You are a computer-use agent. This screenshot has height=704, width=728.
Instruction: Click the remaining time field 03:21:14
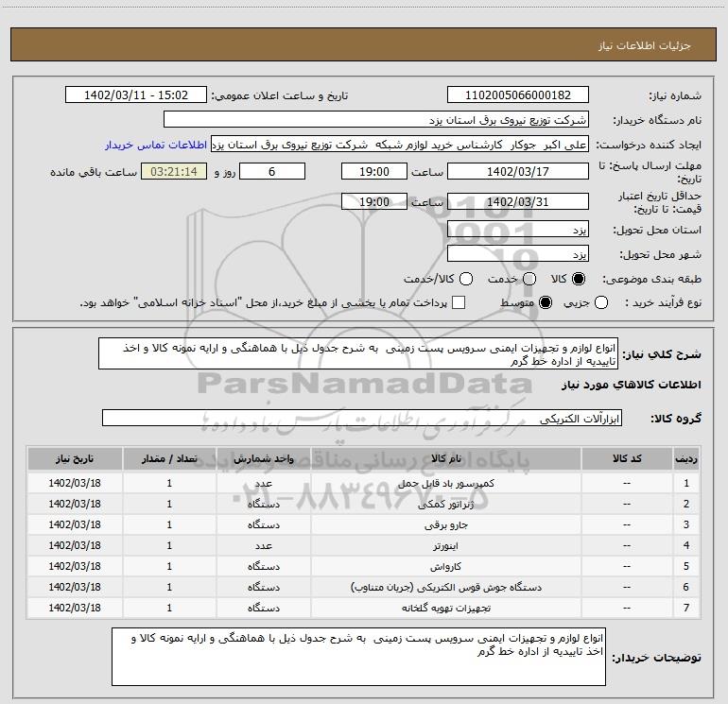coord(174,172)
